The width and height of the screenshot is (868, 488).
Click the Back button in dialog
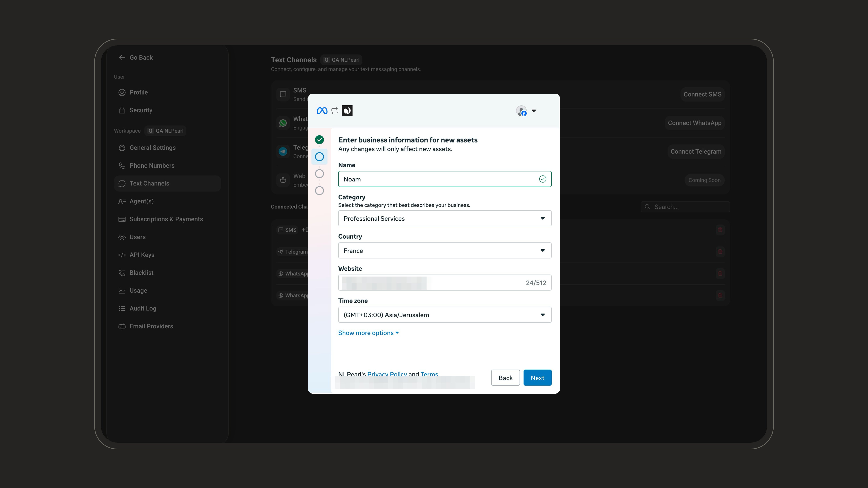(x=505, y=378)
